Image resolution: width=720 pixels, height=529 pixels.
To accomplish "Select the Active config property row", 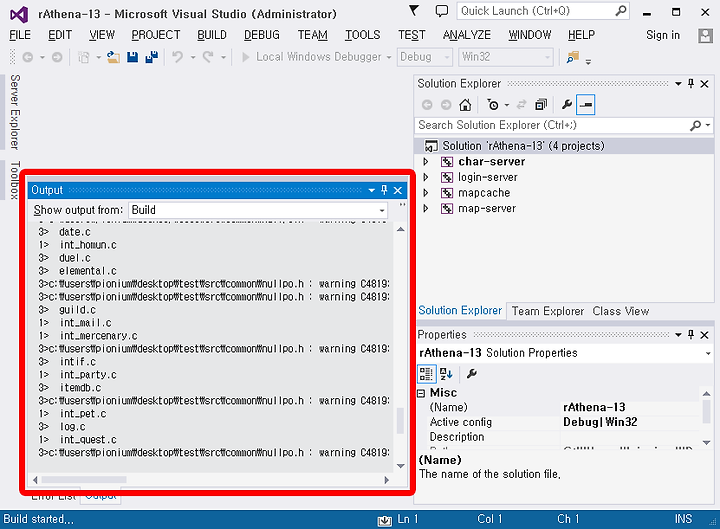I will coord(557,422).
